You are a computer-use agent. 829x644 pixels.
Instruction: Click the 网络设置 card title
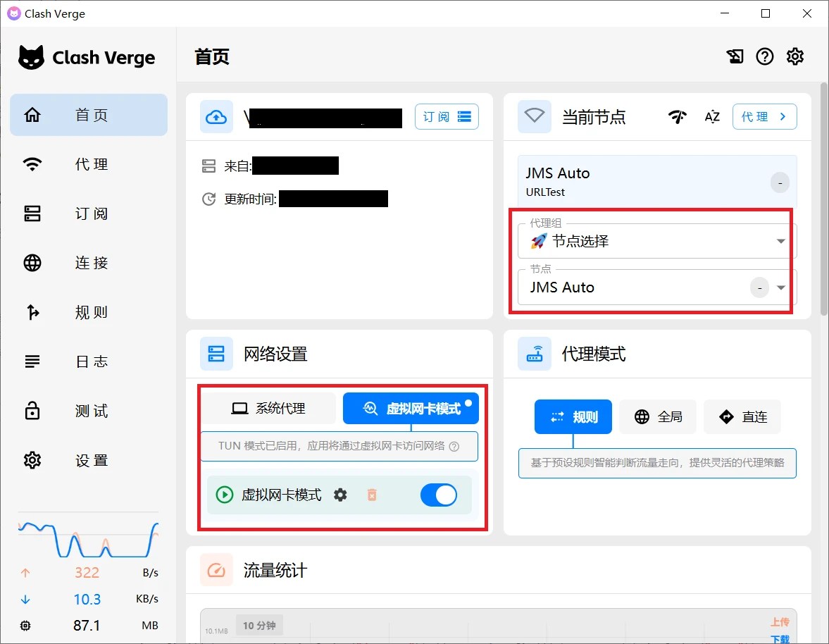click(275, 354)
